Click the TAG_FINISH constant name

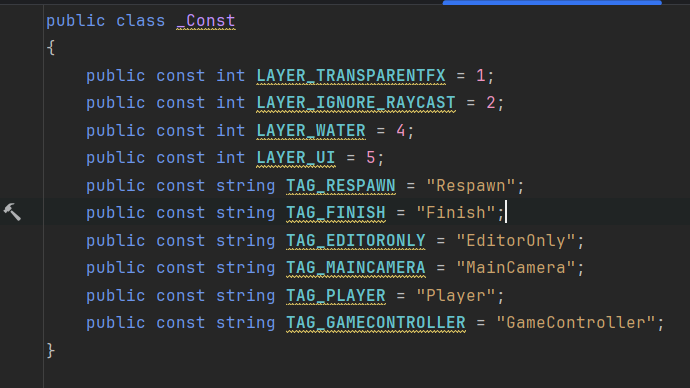pyautogui.click(x=336, y=213)
